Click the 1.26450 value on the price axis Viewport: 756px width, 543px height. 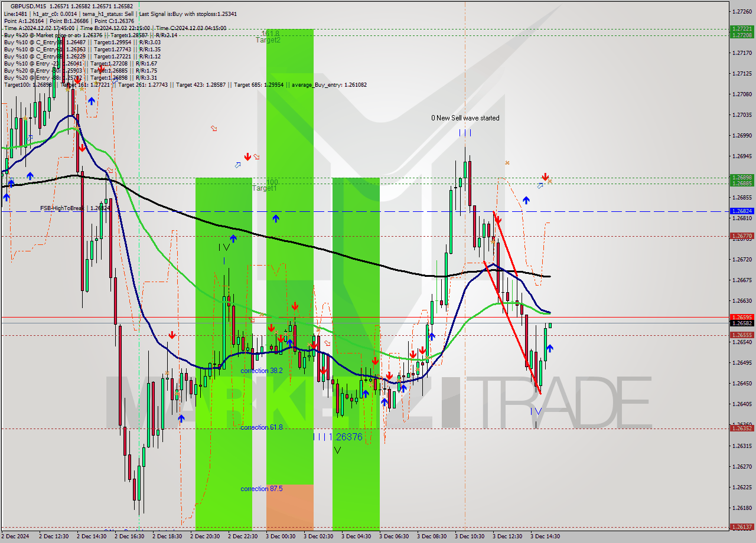click(x=742, y=383)
